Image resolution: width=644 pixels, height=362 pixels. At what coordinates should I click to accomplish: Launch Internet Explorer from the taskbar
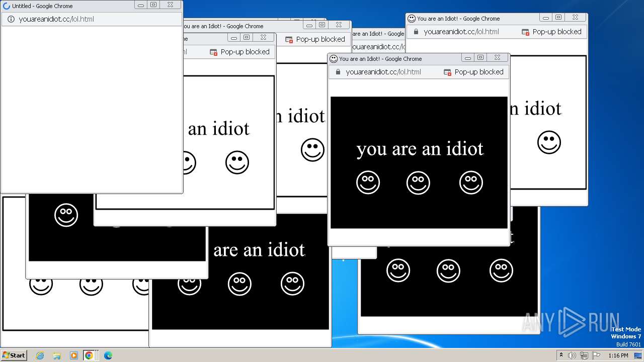(40, 355)
